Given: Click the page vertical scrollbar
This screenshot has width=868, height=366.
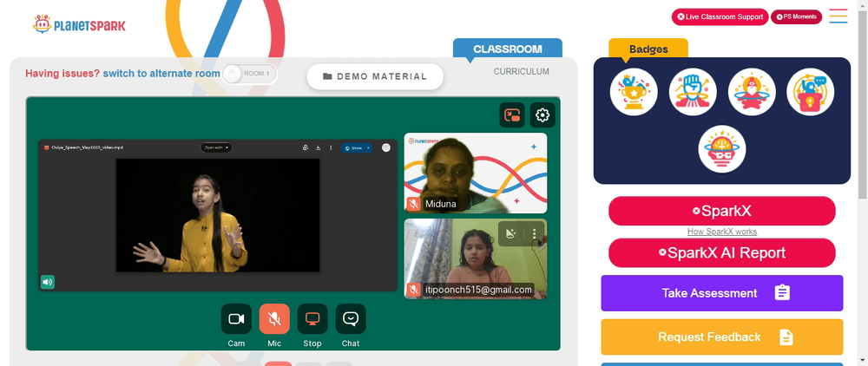Looking at the screenshot, I should click(x=863, y=105).
